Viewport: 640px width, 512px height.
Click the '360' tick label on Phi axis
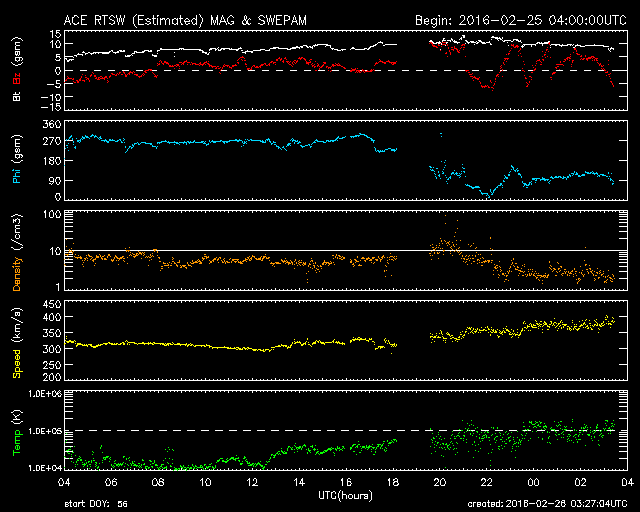pos(52,125)
